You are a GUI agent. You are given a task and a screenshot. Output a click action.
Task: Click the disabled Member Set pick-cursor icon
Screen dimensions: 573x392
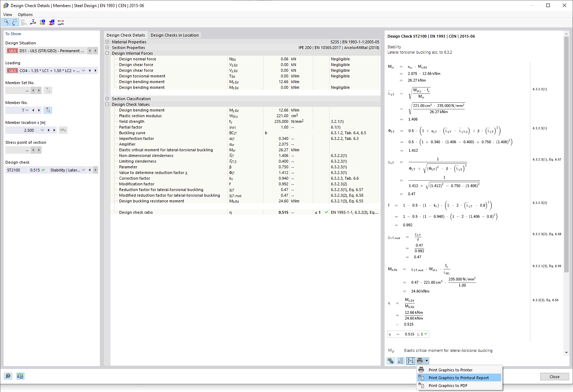tap(48, 90)
